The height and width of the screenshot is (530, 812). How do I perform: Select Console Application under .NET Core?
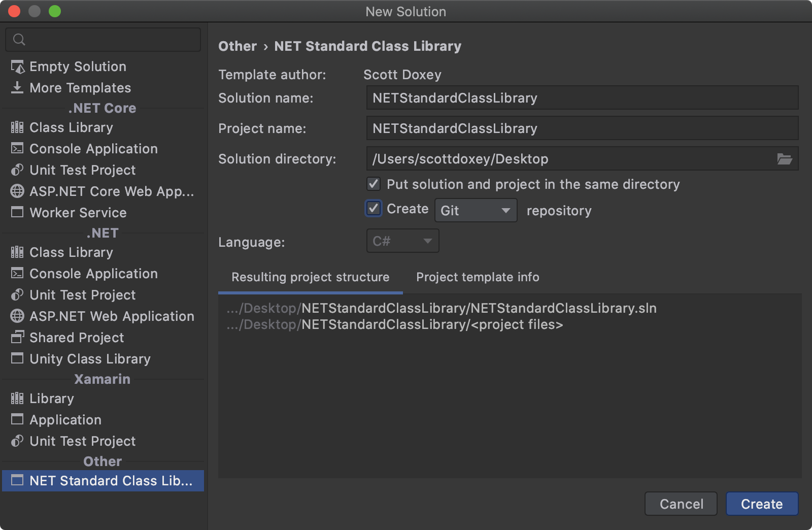(103, 149)
